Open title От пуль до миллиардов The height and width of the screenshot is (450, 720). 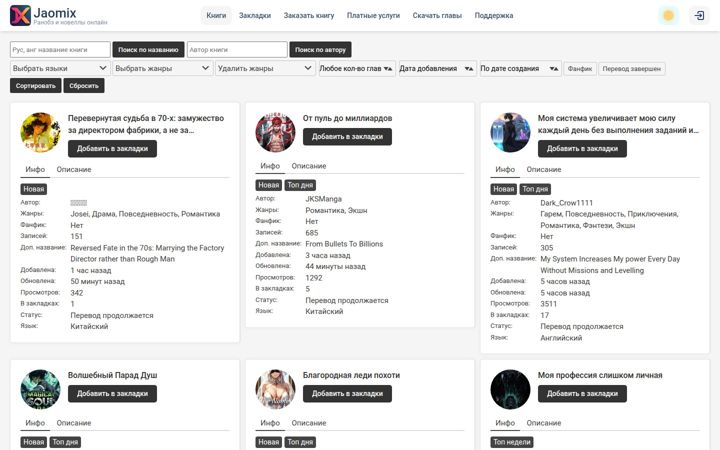(x=347, y=118)
